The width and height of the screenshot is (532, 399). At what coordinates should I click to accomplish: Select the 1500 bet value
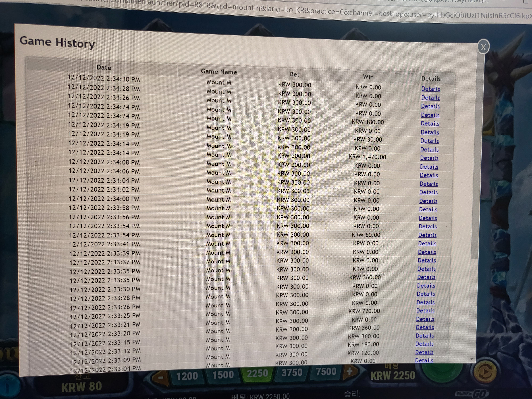click(223, 375)
